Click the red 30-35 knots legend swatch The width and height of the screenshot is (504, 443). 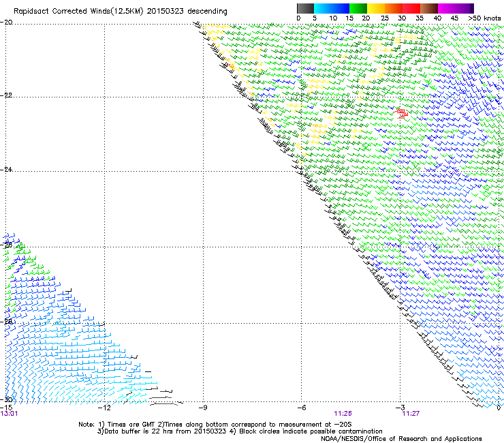(411, 8)
